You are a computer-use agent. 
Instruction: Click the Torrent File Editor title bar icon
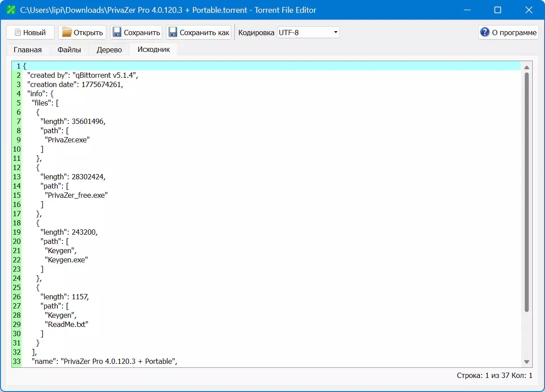click(x=11, y=10)
